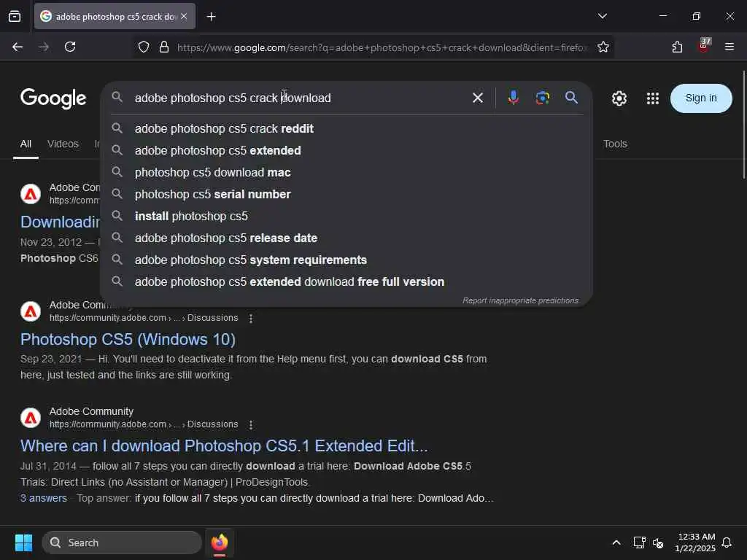The image size is (747, 560).
Task: View site security padlock info
Action: click(164, 47)
